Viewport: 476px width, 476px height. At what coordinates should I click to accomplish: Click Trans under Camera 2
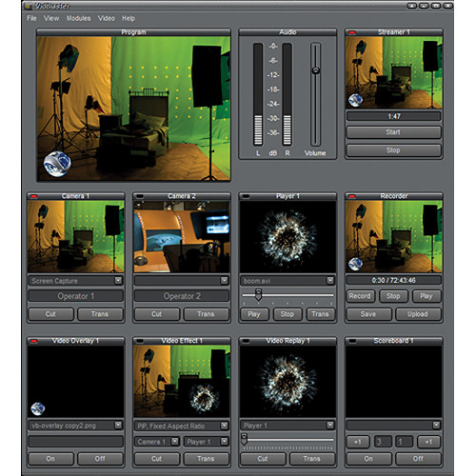point(207,314)
